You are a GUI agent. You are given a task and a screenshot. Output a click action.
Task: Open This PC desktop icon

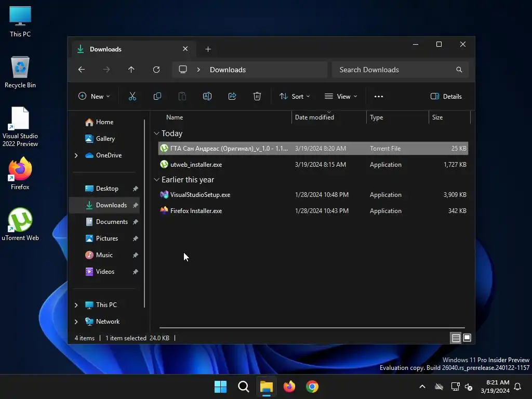point(20,22)
